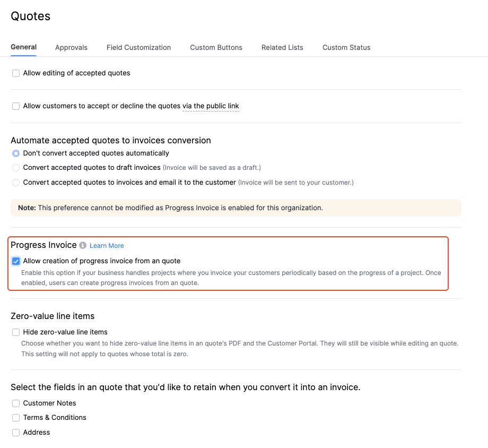Enable editing of accepted quotes
The height and width of the screenshot is (448, 488).
coord(15,73)
